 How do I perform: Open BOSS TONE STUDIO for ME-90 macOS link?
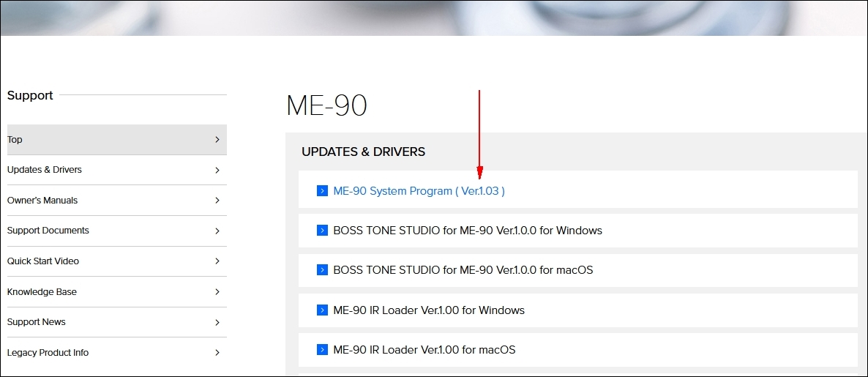coord(463,270)
